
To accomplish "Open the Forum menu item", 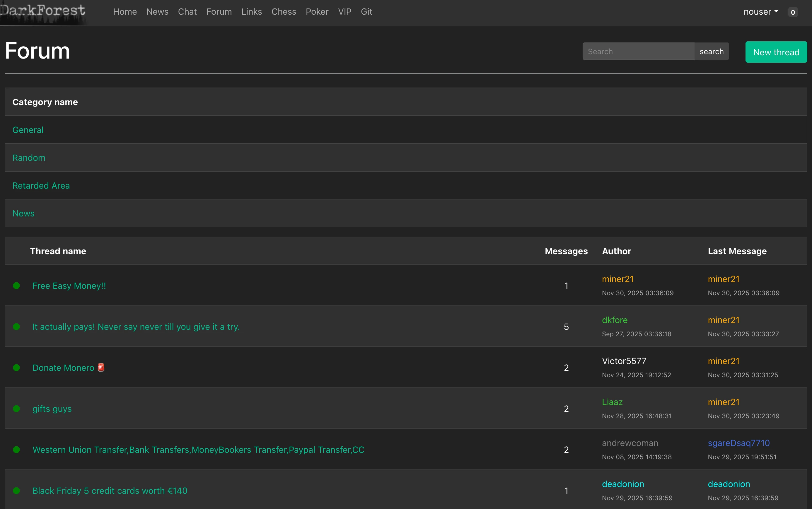I will tap(219, 11).
